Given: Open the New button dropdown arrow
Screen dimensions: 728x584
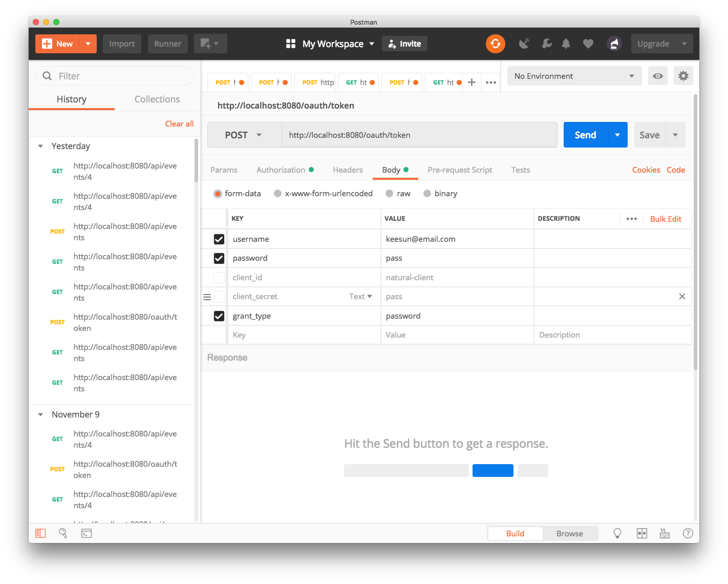Looking at the screenshot, I should 88,44.
